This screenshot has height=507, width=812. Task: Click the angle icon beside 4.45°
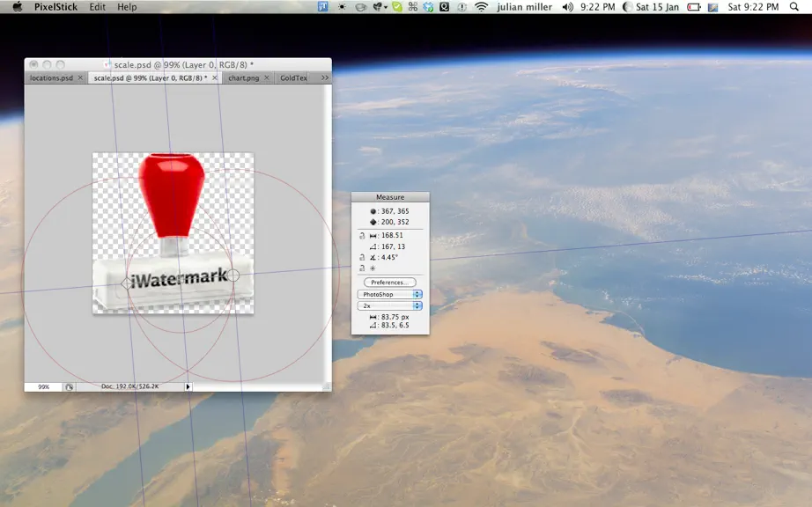tap(373, 257)
